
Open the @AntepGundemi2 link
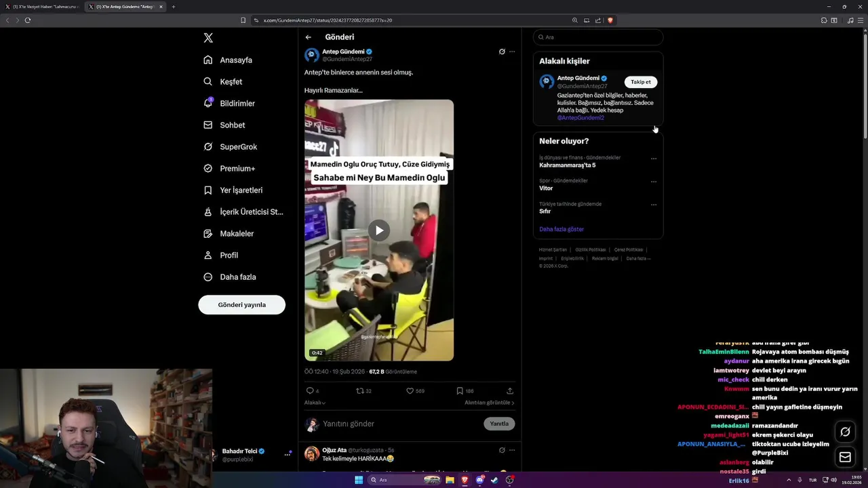pyautogui.click(x=580, y=118)
